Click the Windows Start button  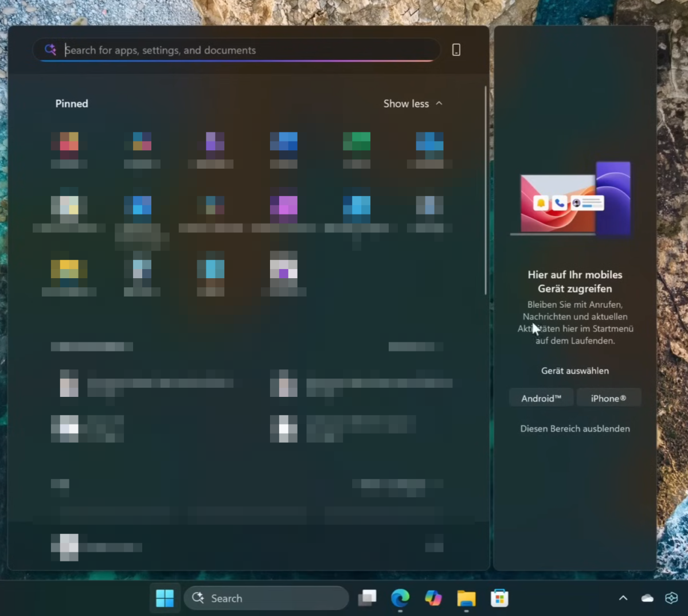click(x=165, y=598)
